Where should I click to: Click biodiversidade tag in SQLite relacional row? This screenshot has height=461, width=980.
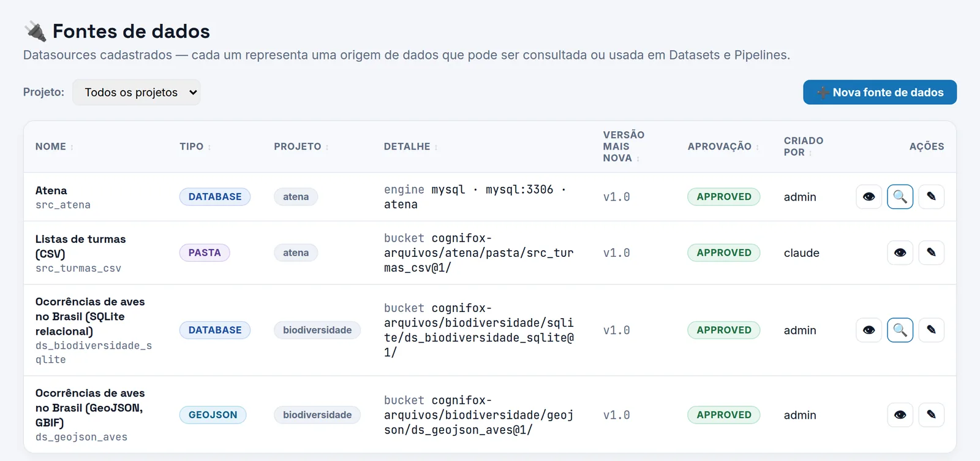317,330
